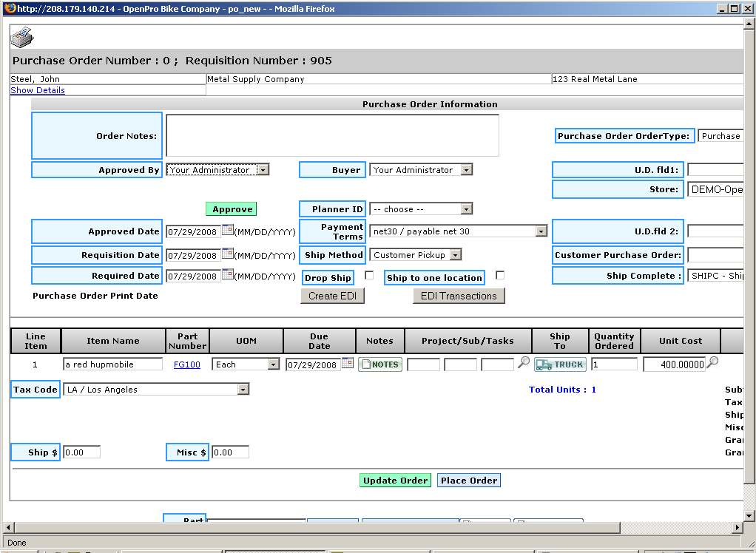Open the Planner ID dropdown
Viewport: 756px width, 553px height.
pyautogui.click(x=466, y=209)
